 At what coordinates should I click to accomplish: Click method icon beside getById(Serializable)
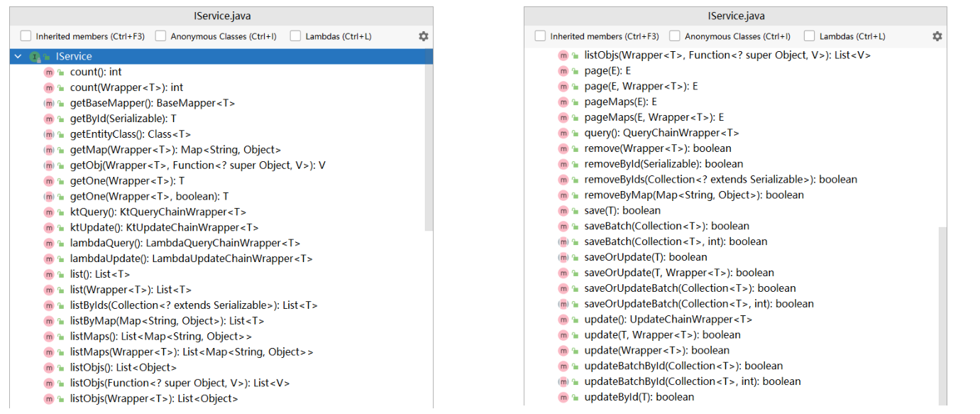click(49, 119)
